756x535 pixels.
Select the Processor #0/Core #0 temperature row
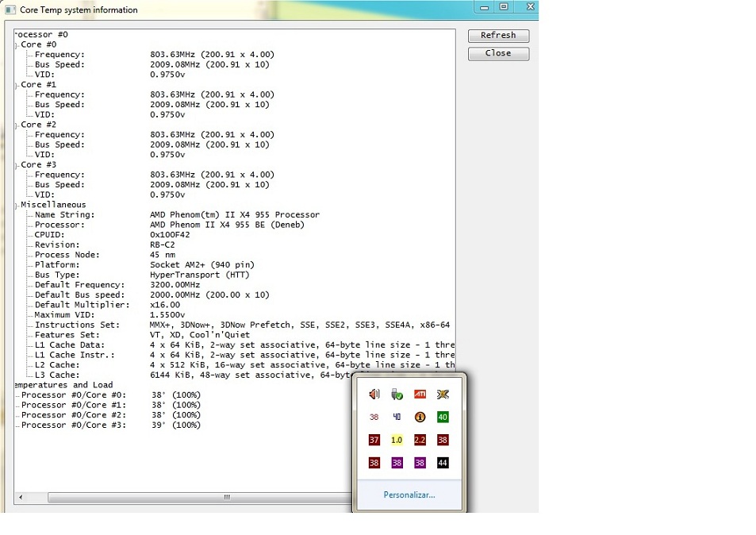coord(111,395)
